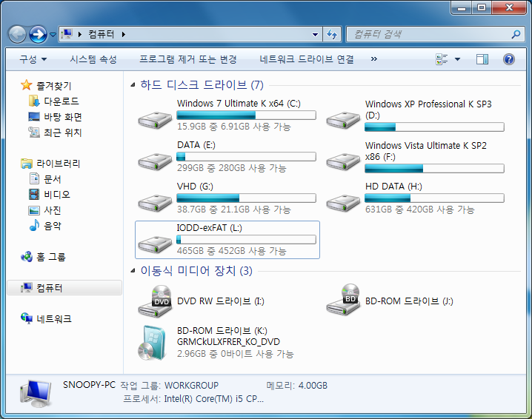
Task: Go forward with the Forward arrow button
Action: click(x=38, y=34)
